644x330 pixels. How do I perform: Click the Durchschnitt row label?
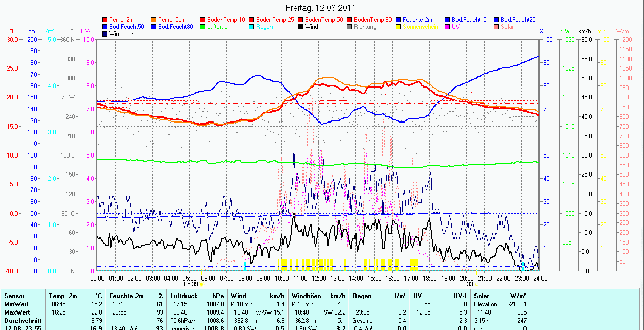coord(23,321)
